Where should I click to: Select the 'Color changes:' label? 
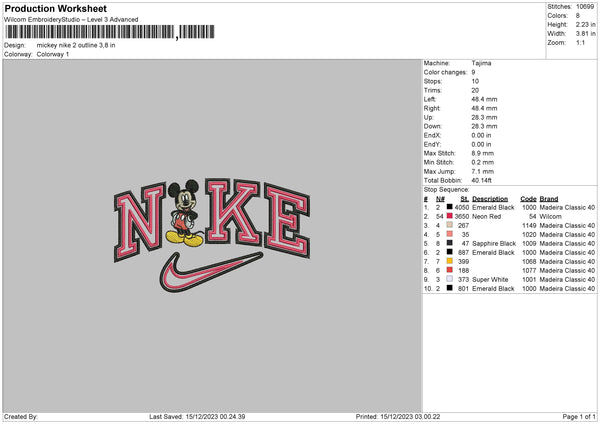click(x=445, y=72)
